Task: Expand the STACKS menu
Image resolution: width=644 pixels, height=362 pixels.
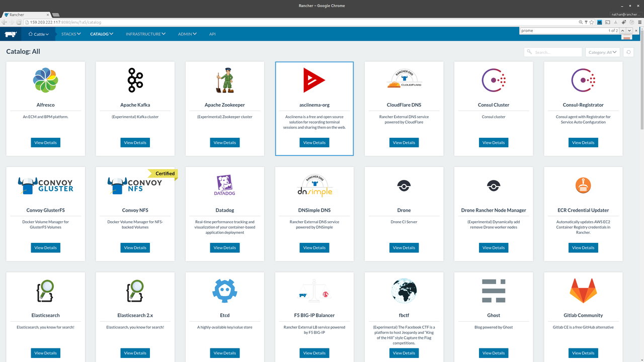Action: pos(71,34)
